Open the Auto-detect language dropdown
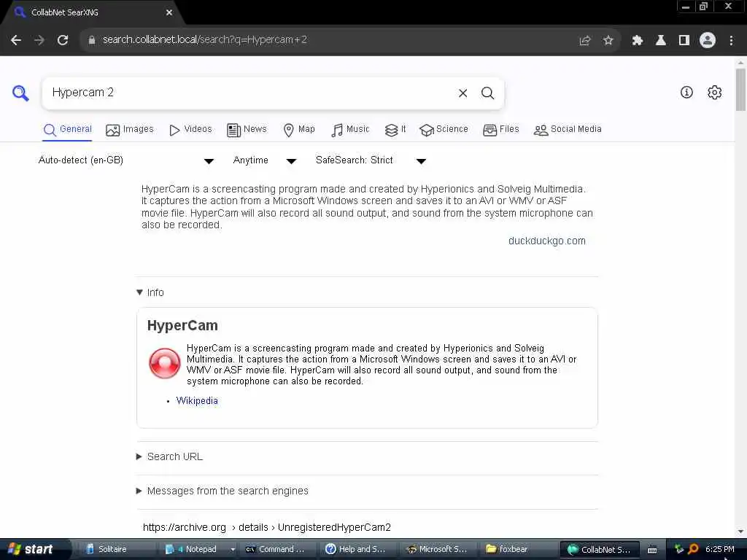The width and height of the screenshot is (747, 560). point(125,160)
